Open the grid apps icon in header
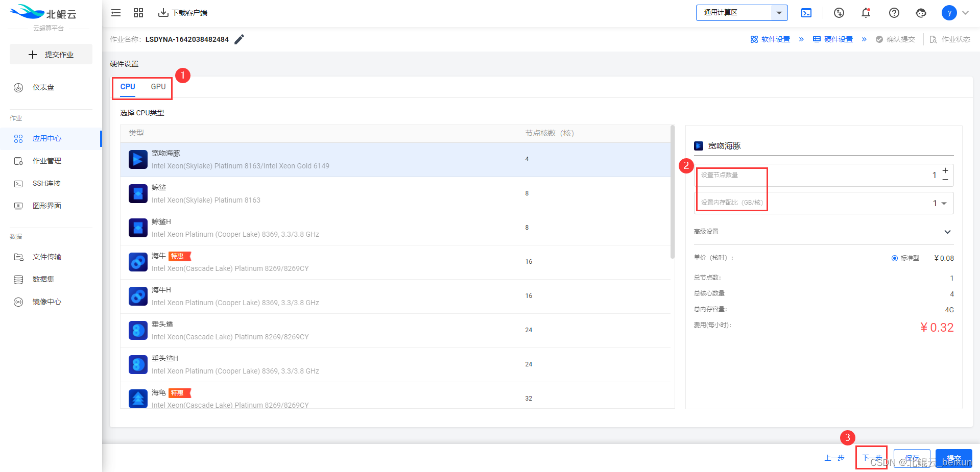Viewport: 980px width, 472px height. (138, 13)
